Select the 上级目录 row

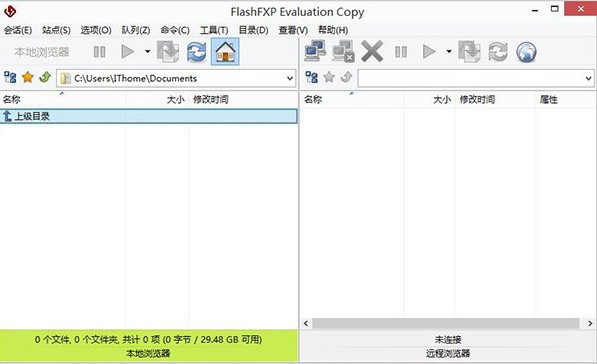click(148, 116)
